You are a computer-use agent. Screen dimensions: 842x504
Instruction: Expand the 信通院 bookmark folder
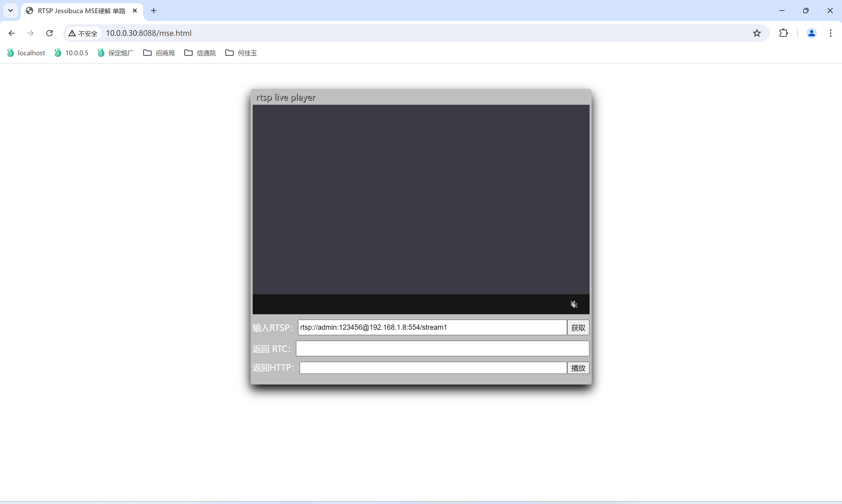200,53
